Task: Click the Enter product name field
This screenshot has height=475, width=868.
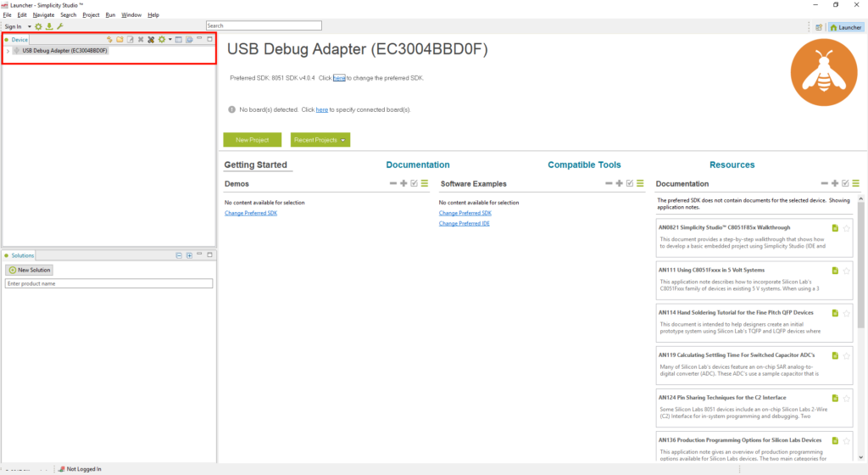Action: pos(108,283)
